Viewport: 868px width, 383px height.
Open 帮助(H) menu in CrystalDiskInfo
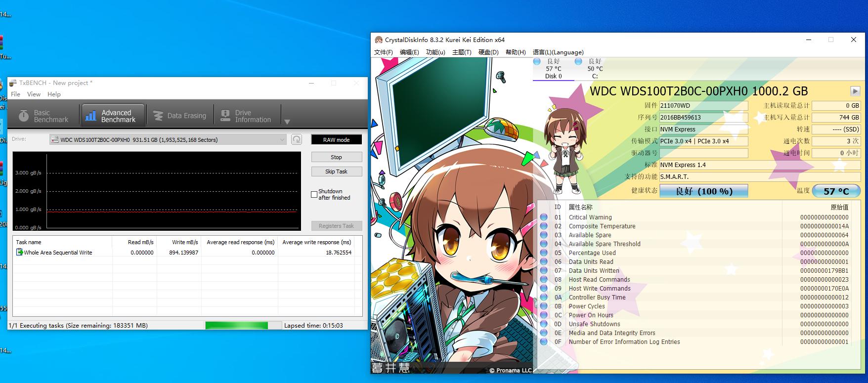pos(516,52)
